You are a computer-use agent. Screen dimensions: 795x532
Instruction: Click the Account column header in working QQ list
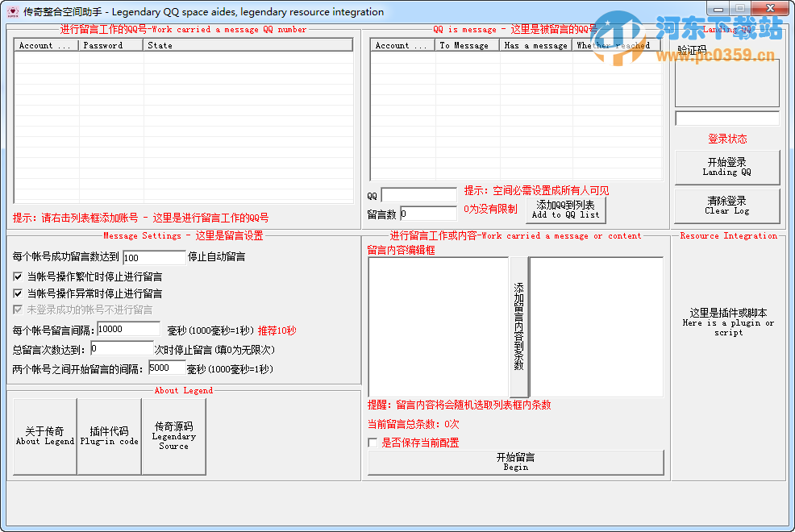46,45
